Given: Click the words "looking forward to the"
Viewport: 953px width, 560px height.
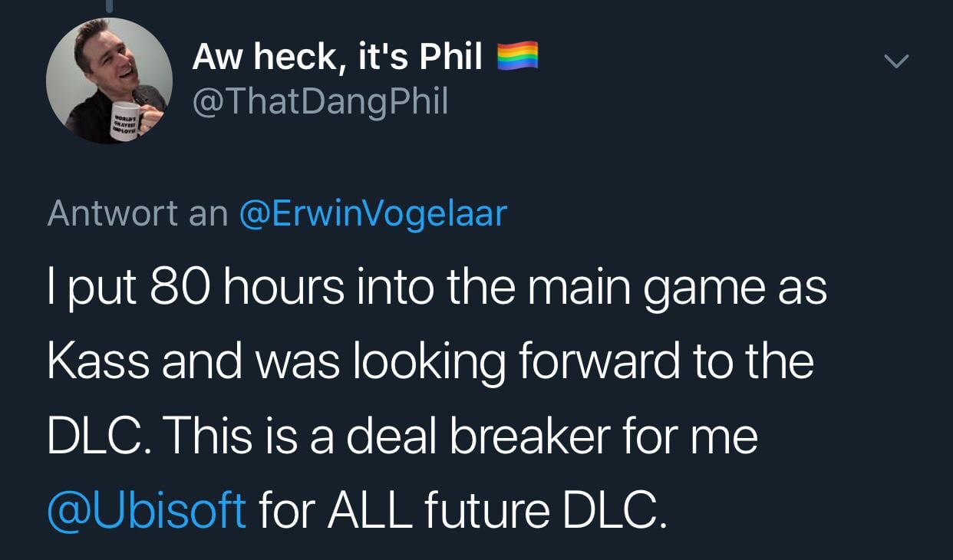Looking at the screenshot, I should (x=583, y=362).
